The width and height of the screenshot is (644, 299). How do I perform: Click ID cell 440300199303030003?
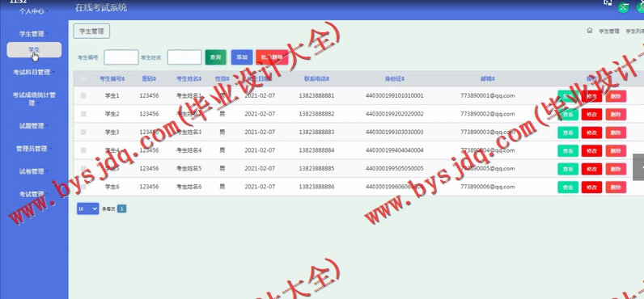point(394,132)
